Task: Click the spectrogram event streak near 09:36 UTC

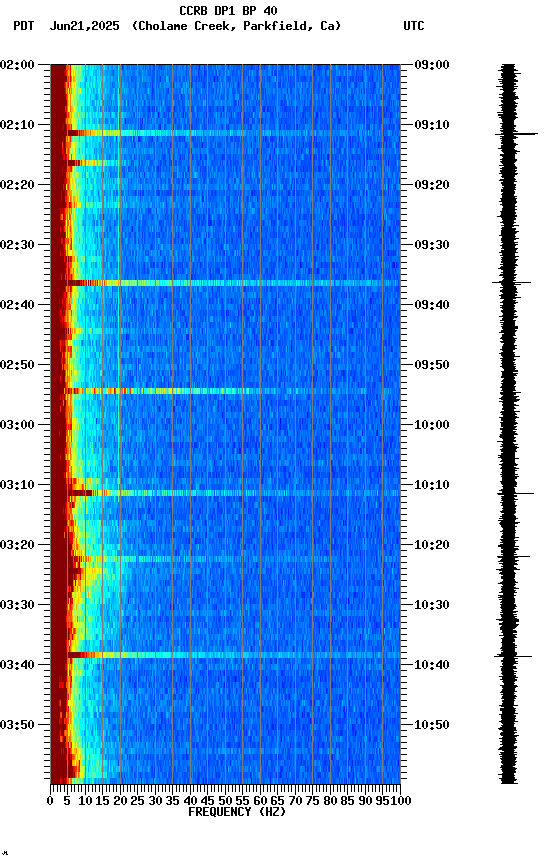Action: (x=234, y=283)
